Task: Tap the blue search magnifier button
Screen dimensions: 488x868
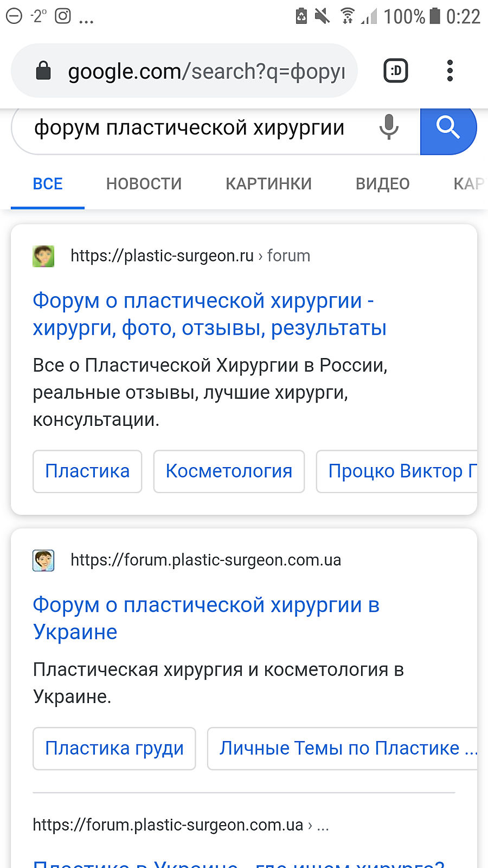Action: tap(448, 129)
